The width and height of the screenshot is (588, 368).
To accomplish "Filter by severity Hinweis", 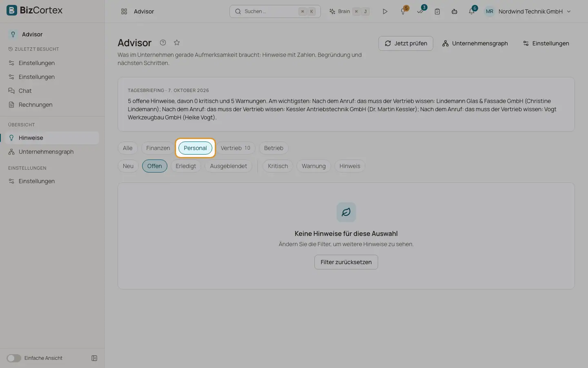I will pyautogui.click(x=350, y=166).
